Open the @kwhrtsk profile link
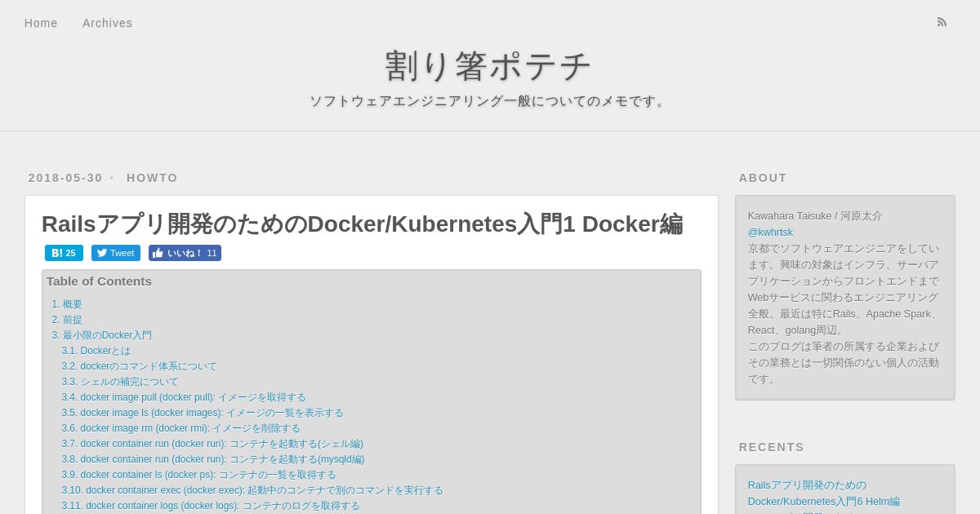The height and width of the screenshot is (514, 980). pos(770,232)
